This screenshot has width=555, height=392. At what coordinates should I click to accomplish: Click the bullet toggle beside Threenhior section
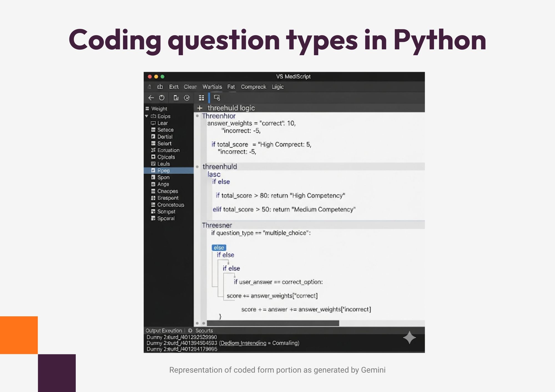coord(197,116)
